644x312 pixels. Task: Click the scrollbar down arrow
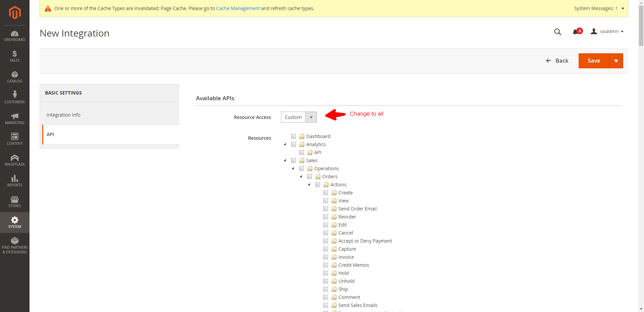(x=641, y=309)
